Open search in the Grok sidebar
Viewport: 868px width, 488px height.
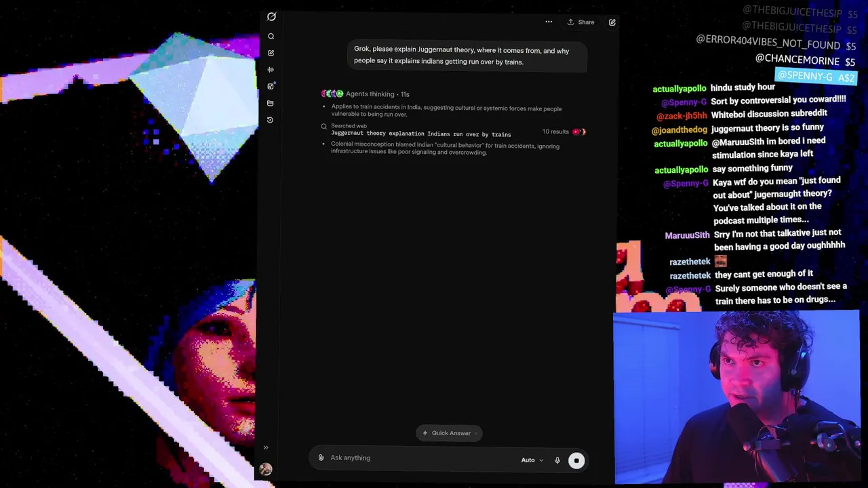coord(271,37)
